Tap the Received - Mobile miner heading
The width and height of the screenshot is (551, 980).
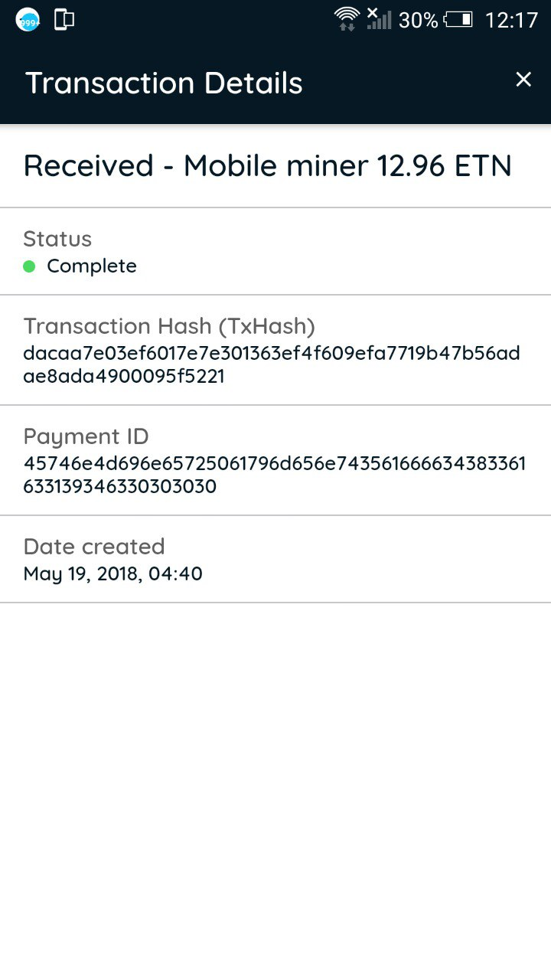(x=267, y=165)
